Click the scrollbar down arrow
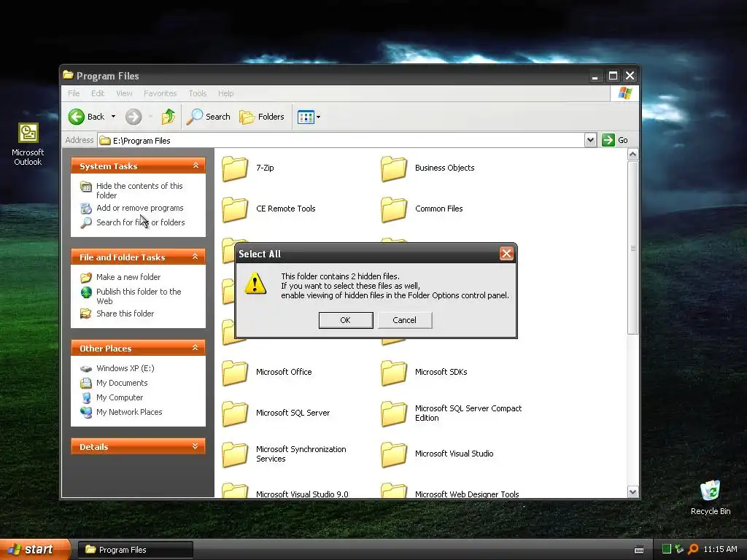Screen dimensions: 747x560 [x=632, y=492]
